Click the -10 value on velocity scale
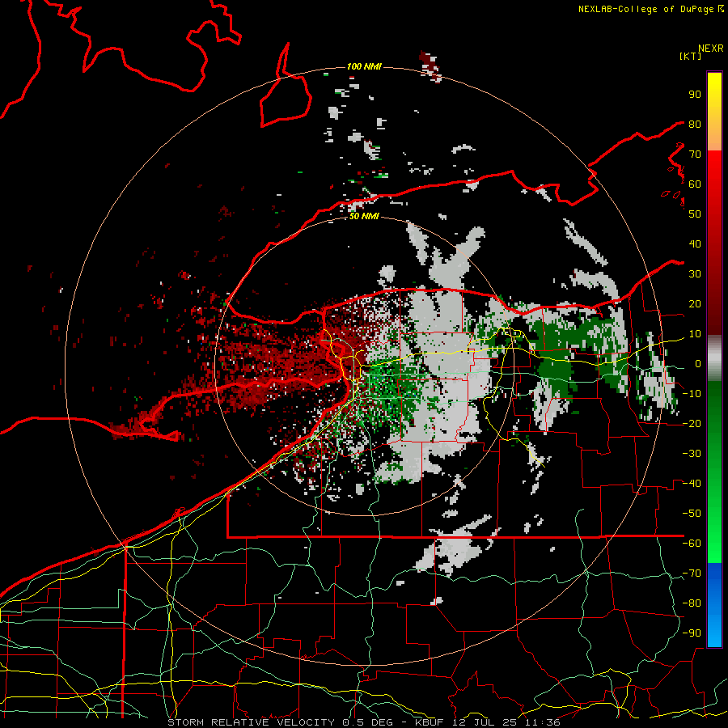Image resolution: width=728 pixels, height=728 pixels. pyautogui.click(x=692, y=394)
